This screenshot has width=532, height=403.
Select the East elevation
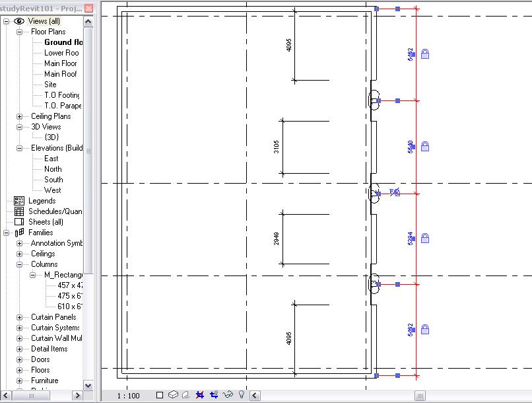click(x=51, y=158)
